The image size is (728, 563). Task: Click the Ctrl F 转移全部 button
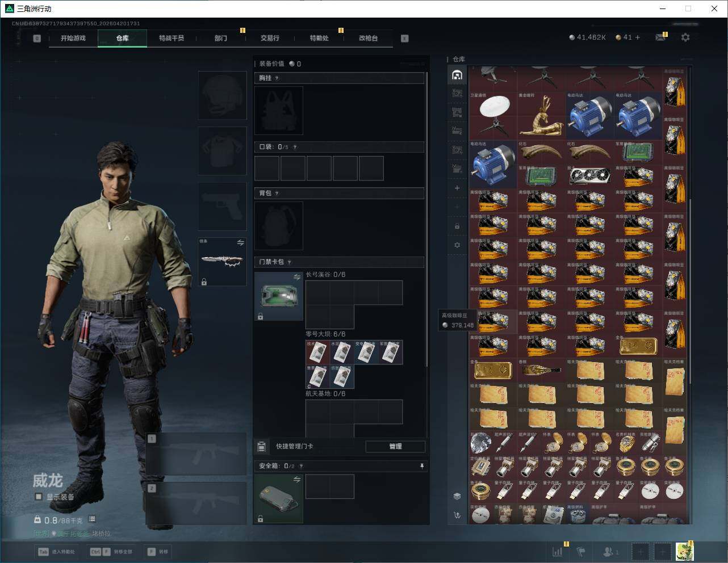[111, 552]
